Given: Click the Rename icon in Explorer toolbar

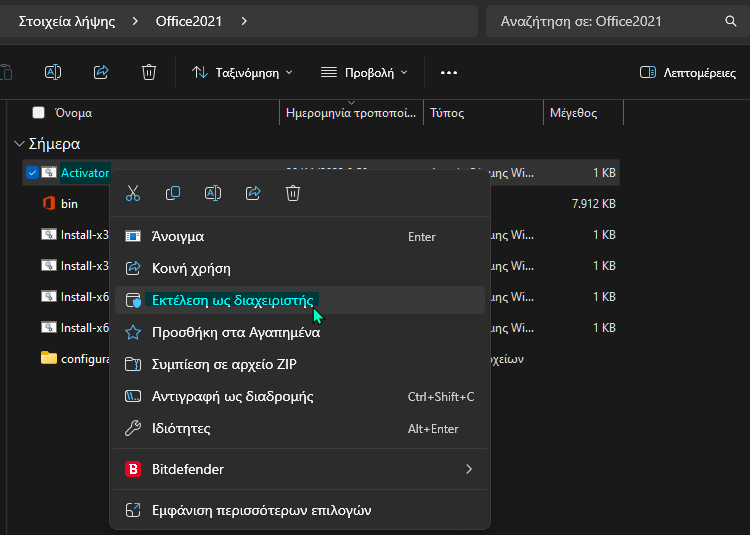Looking at the screenshot, I should (53, 72).
